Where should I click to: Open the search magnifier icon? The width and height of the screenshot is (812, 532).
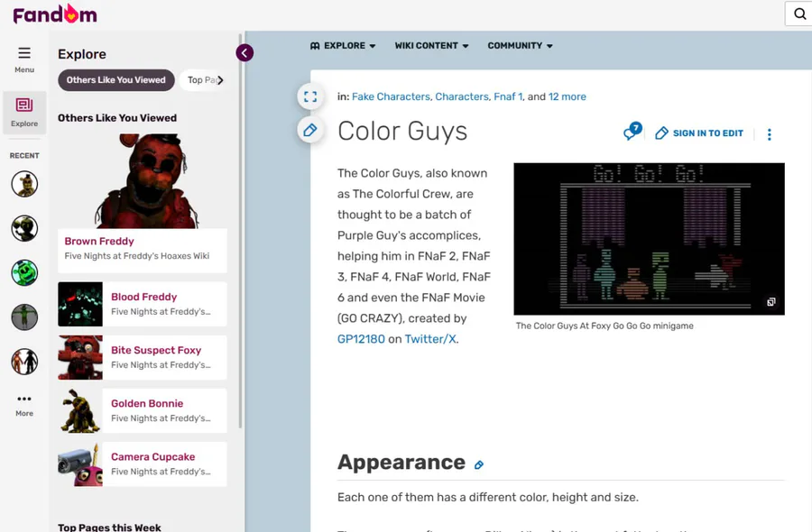coord(800,14)
